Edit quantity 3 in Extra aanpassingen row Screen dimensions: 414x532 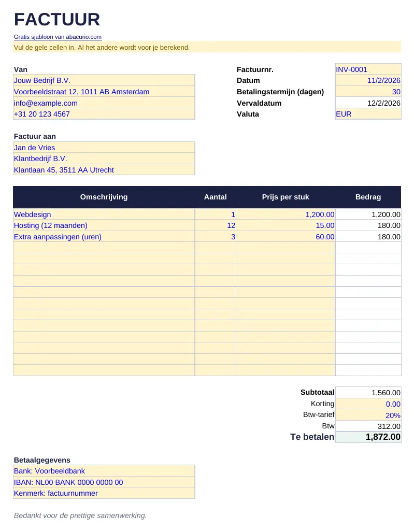(215, 237)
